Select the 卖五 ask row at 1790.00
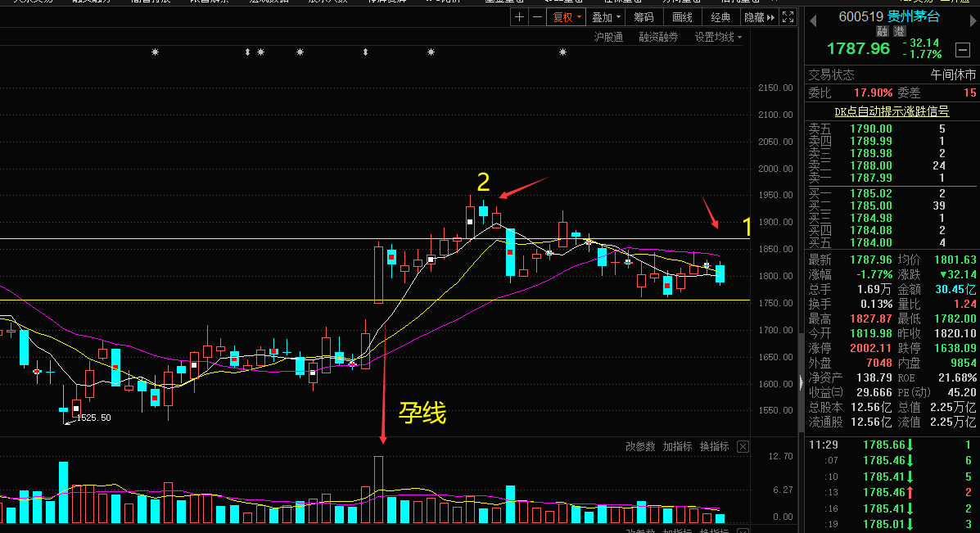The image size is (980, 533). tap(892, 129)
